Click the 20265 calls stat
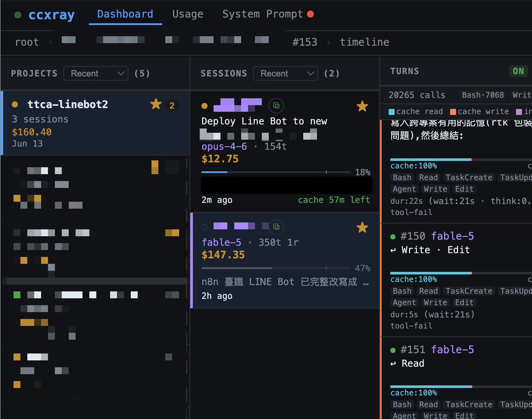This screenshot has height=419, width=532. point(417,95)
